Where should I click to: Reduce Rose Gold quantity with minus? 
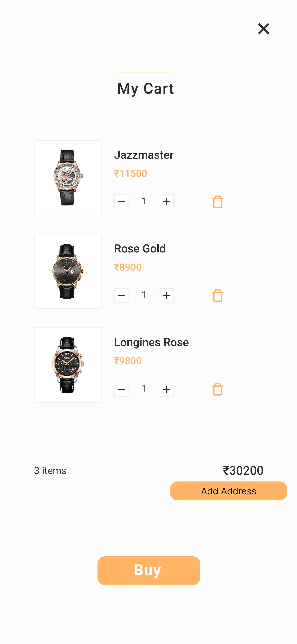pos(122,296)
